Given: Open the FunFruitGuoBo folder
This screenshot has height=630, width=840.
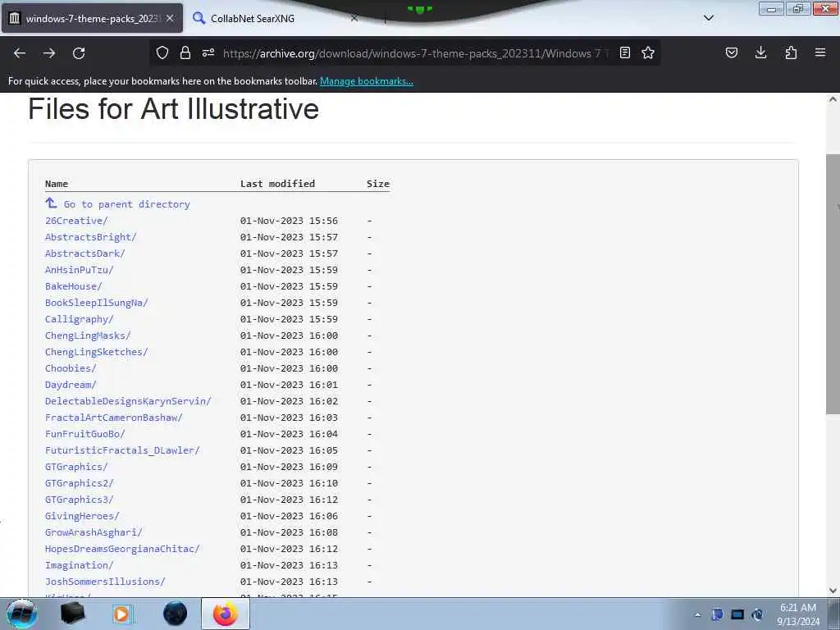Looking at the screenshot, I should point(84,434).
